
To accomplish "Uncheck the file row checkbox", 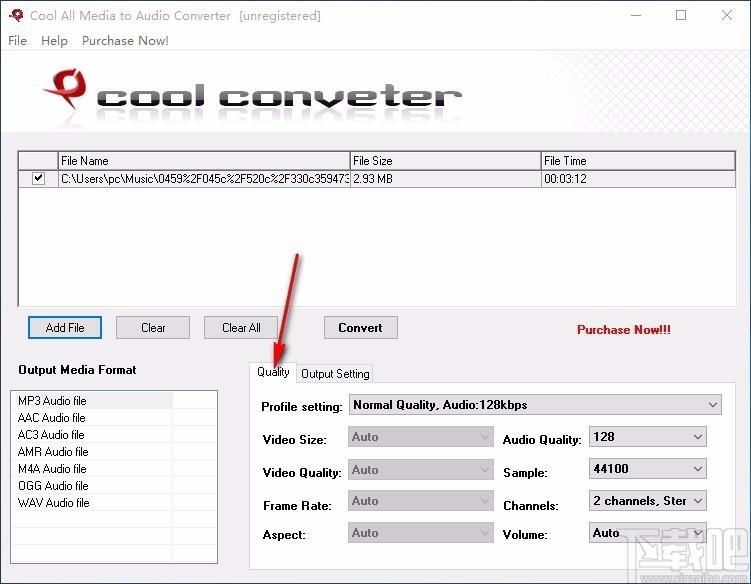I will click(x=38, y=178).
